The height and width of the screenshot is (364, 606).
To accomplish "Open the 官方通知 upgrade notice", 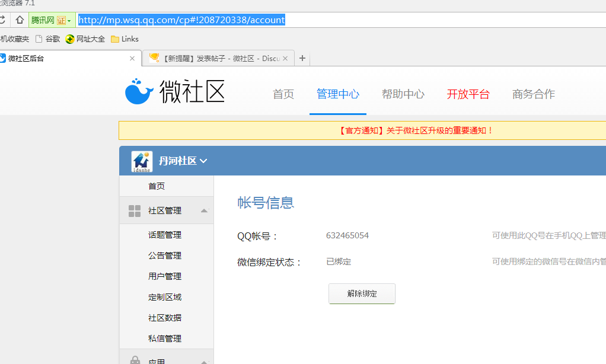I will click(416, 130).
